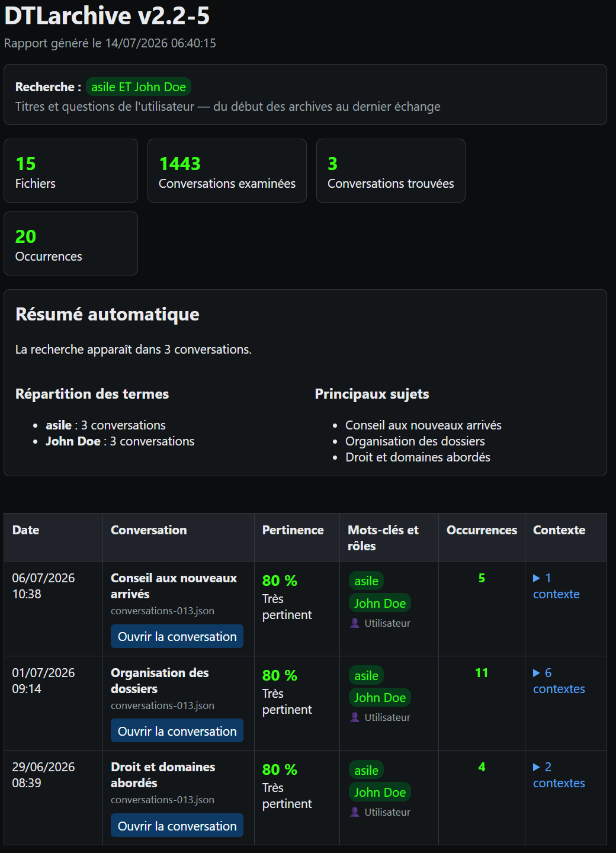Click the title 'Organisation des dossiers' in table
The image size is (616, 853).
pyautogui.click(x=160, y=681)
